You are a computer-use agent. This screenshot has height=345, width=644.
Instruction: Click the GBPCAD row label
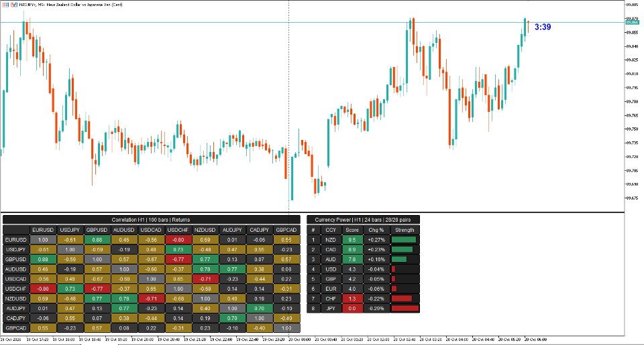click(x=16, y=328)
